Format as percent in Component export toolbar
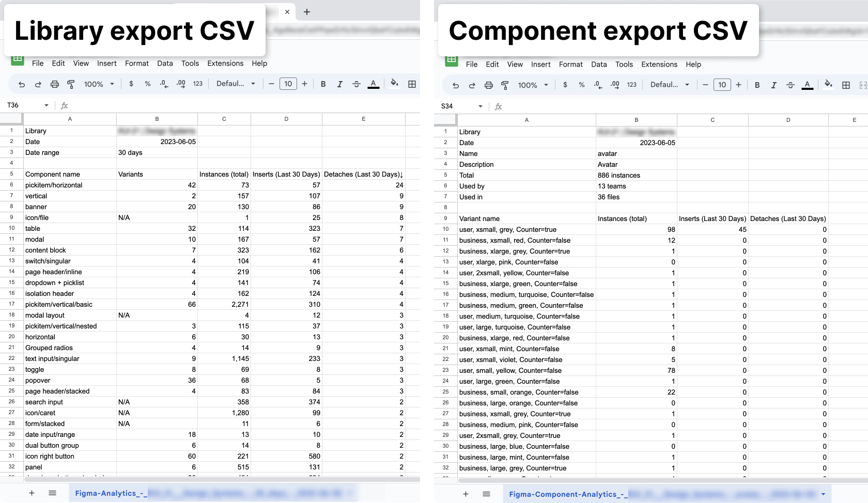 pos(582,85)
